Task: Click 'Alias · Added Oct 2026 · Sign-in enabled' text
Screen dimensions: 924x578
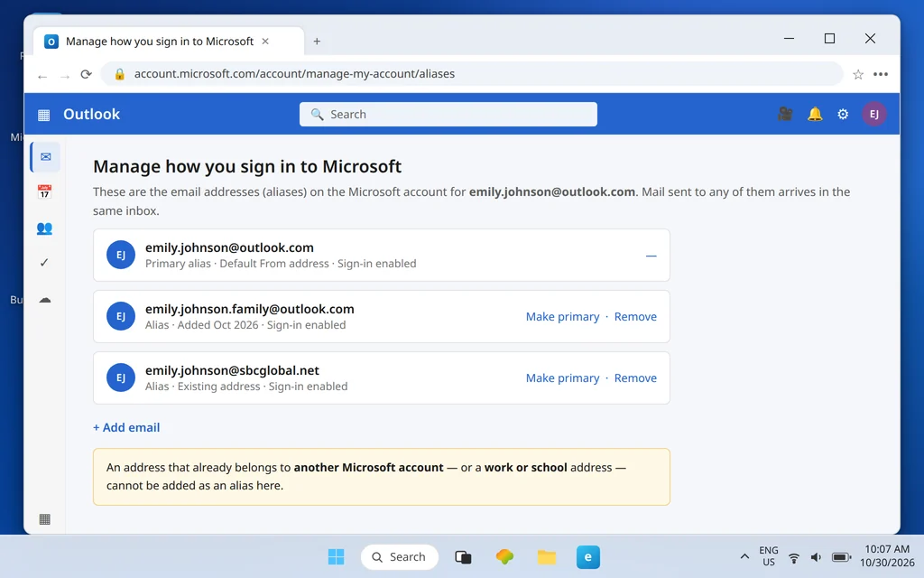Action: (x=245, y=325)
